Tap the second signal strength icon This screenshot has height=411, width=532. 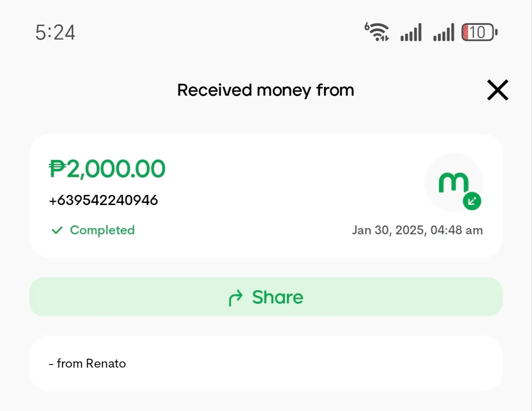pos(444,33)
